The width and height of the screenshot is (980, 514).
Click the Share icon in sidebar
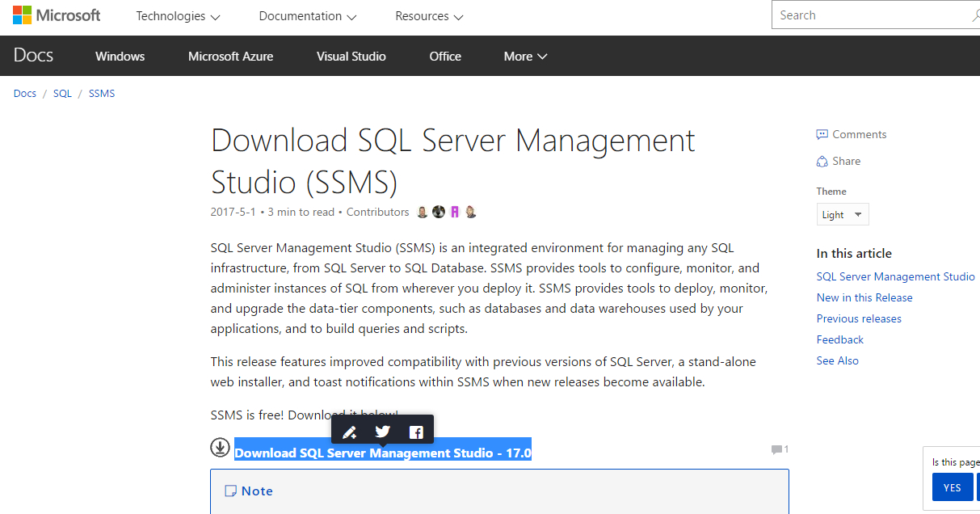point(822,162)
